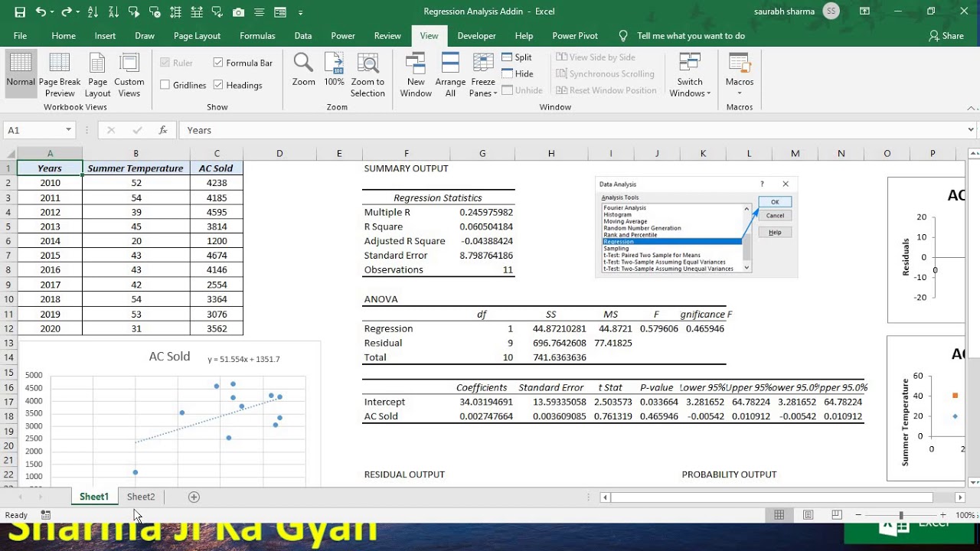Split the worksheet window
Image resolution: width=980 pixels, height=551 pixels.
(517, 57)
